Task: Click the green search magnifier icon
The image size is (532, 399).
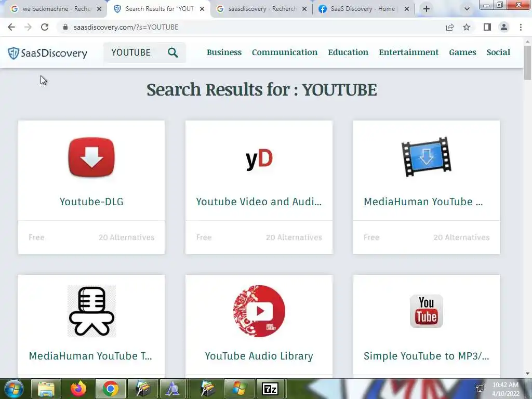Action: coord(172,52)
